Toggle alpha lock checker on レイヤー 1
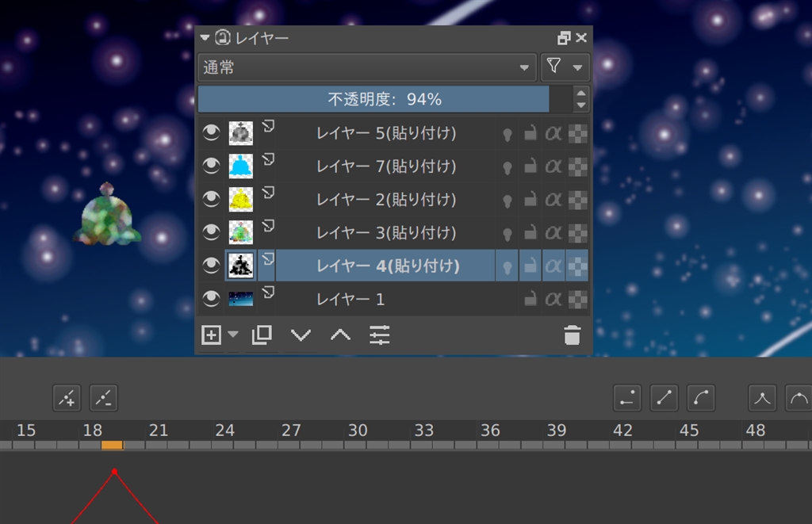Viewport: 812px width, 524px height. (x=578, y=300)
